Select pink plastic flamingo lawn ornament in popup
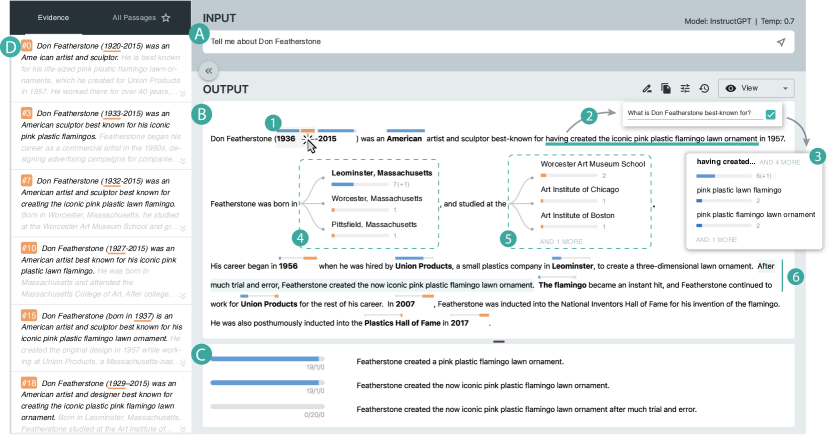 coord(756,214)
